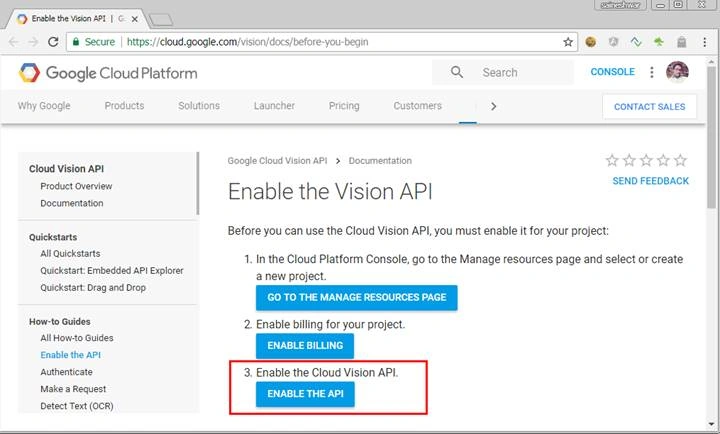The width and height of the screenshot is (720, 434).
Task: Rate the page five stars
Action: [681, 160]
